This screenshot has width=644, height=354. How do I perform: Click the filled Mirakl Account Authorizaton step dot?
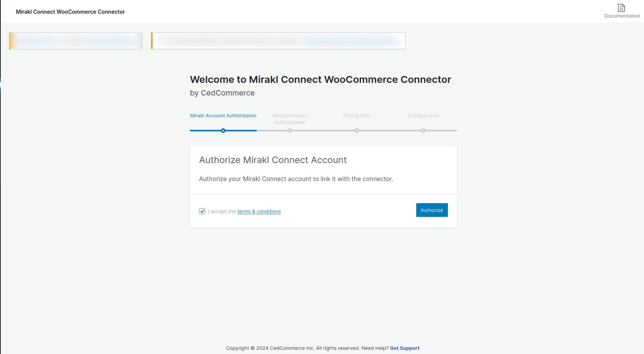click(x=223, y=130)
